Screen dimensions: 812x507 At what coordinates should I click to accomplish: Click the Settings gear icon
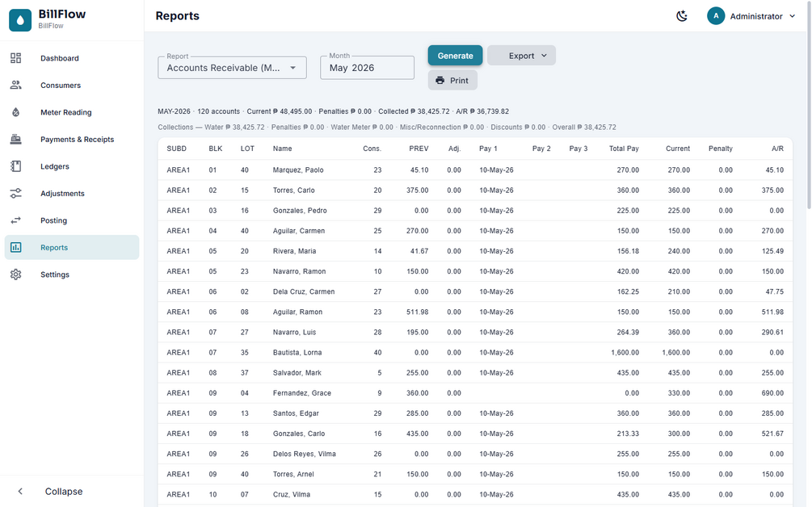tap(16, 274)
